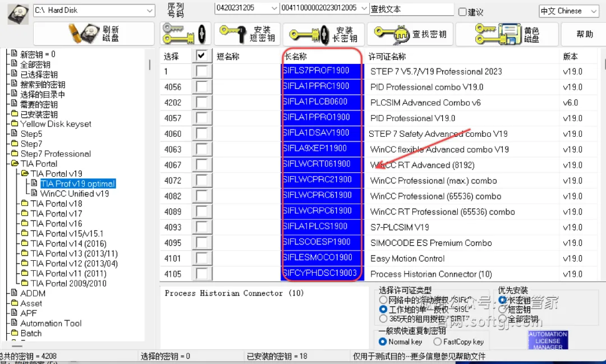Viewport: 606px width, 364px height.
Task: Select Normal key radio button
Action: click(x=383, y=342)
